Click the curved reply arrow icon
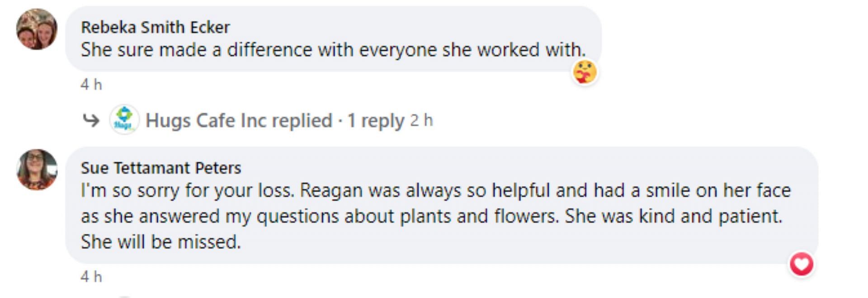The width and height of the screenshot is (868, 298). click(x=91, y=120)
